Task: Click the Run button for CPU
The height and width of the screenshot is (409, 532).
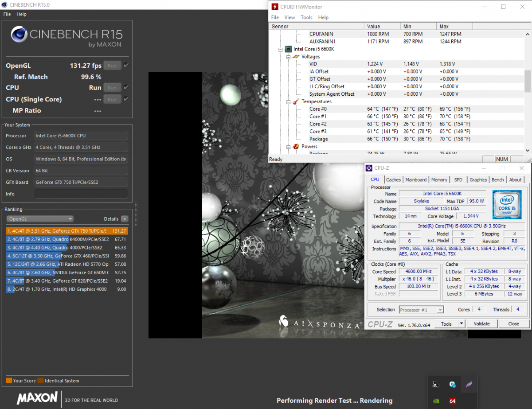Action: click(112, 88)
